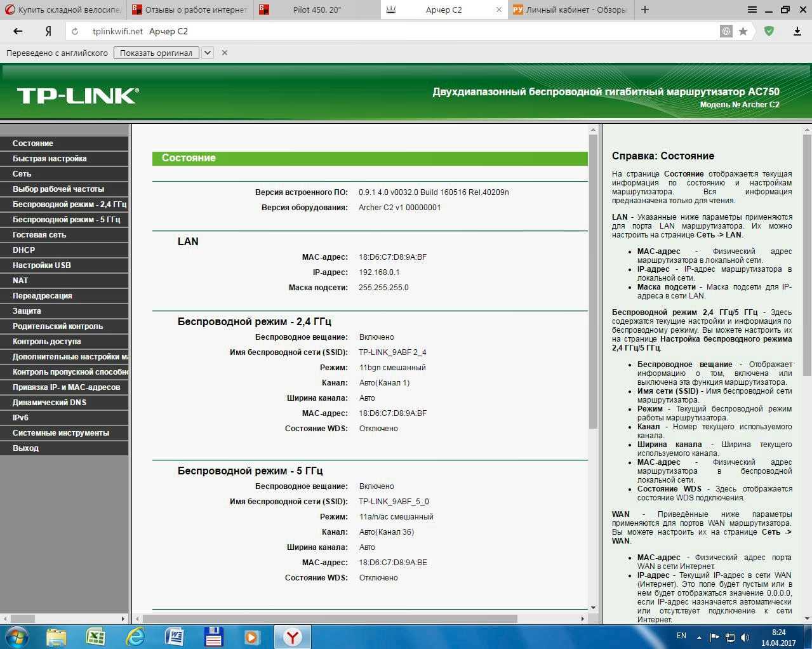Select Выбор рабочей частоты in sidebar
Viewport: 812px width, 649px height.
pyautogui.click(x=64, y=189)
